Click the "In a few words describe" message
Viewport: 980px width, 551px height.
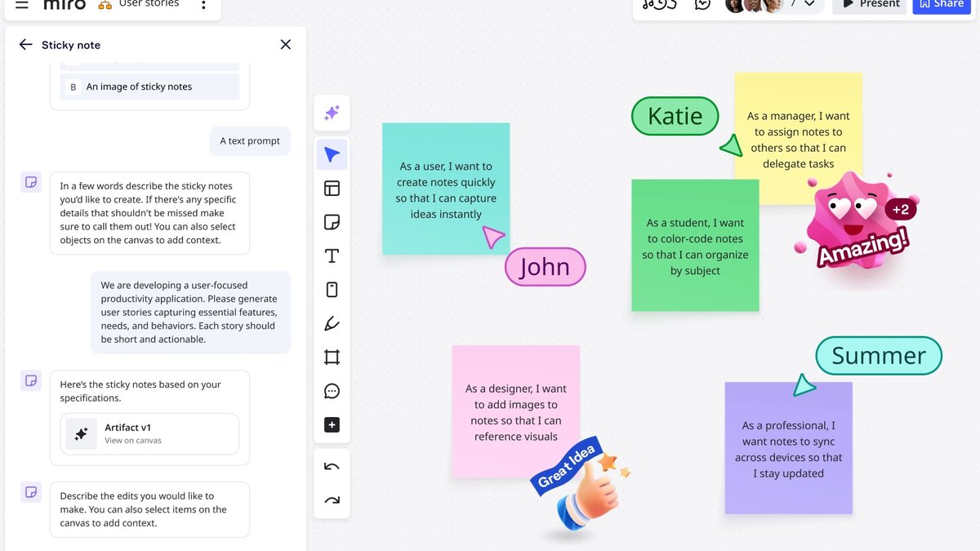pyautogui.click(x=149, y=213)
